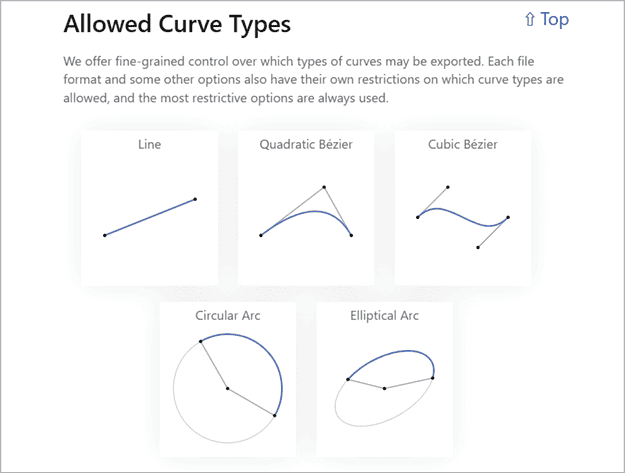Select the Line curve diagram
This screenshot has height=473, width=625.
(149, 217)
